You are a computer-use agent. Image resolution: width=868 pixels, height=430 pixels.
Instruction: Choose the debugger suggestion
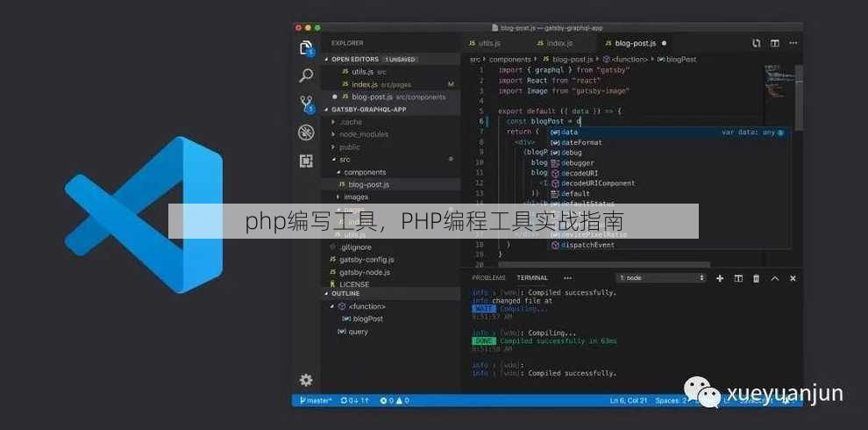(669, 163)
